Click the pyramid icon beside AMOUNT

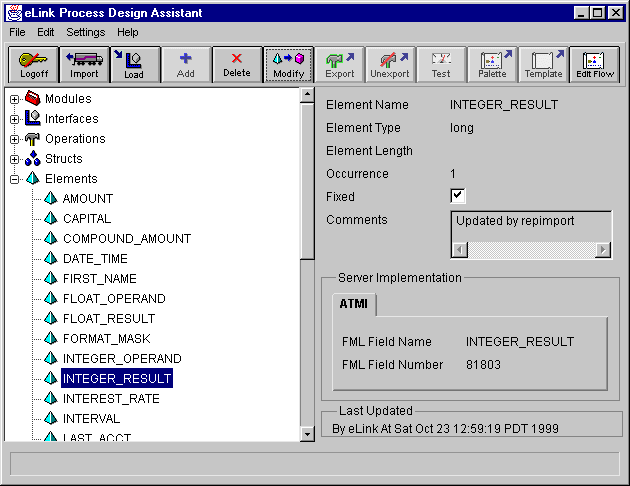click(x=51, y=198)
